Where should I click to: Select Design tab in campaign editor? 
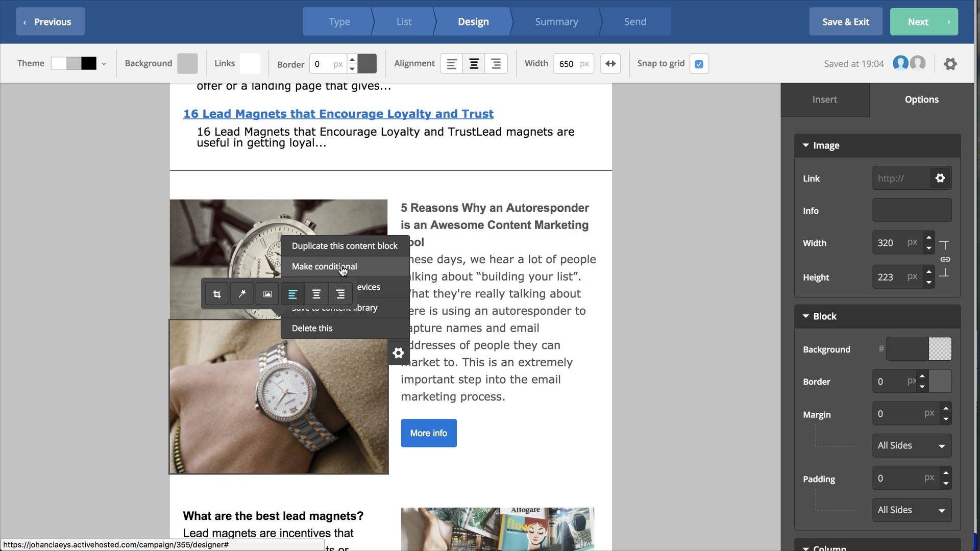[x=473, y=21]
